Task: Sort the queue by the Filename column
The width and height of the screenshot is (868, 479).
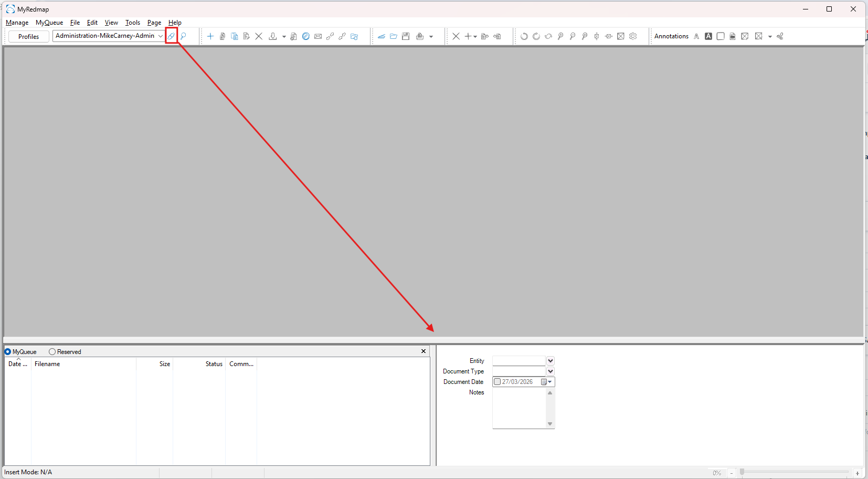Action: [x=84, y=364]
